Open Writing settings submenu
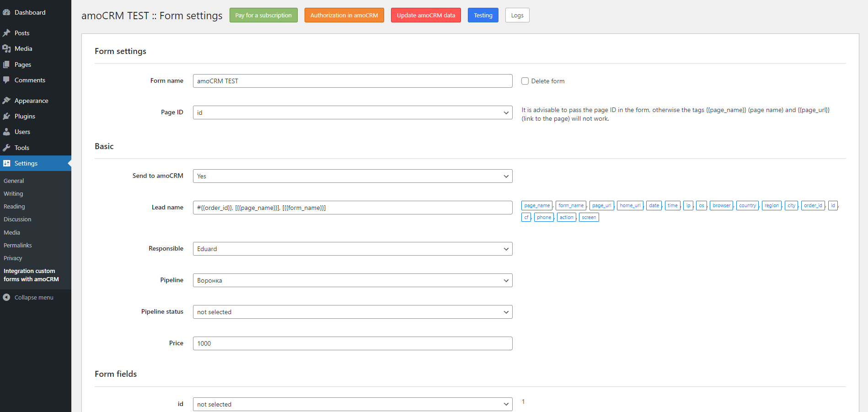Image resolution: width=868 pixels, height=412 pixels. [13, 193]
